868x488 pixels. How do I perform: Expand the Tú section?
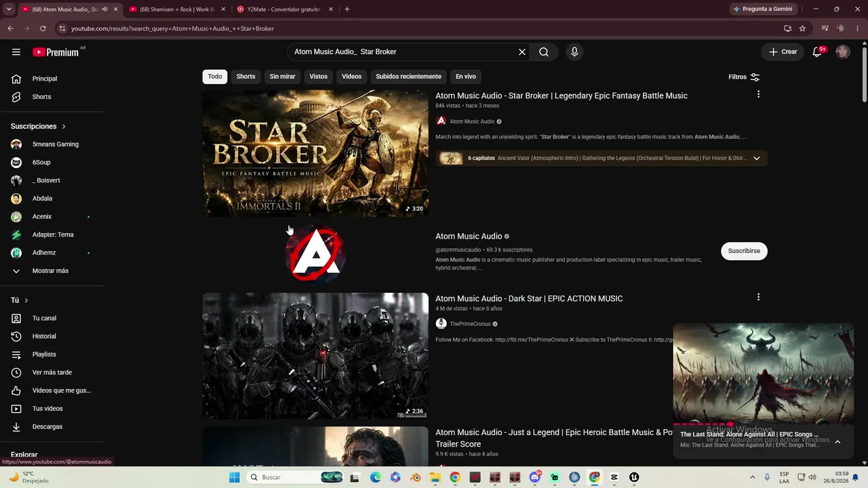coord(20,300)
